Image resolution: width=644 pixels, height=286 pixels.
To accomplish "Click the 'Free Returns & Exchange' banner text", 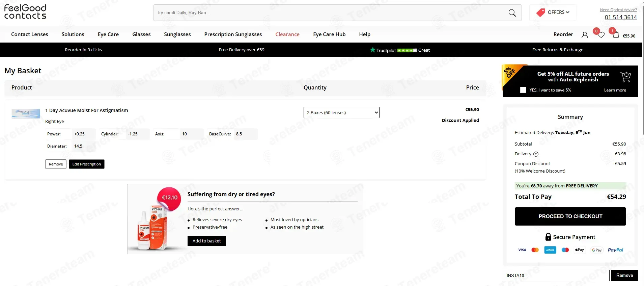I will pos(558,50).
